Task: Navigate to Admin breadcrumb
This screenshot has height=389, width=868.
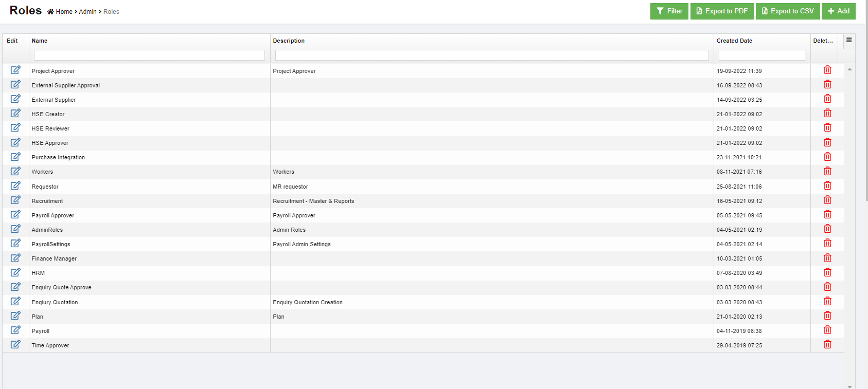Action: 87,12
